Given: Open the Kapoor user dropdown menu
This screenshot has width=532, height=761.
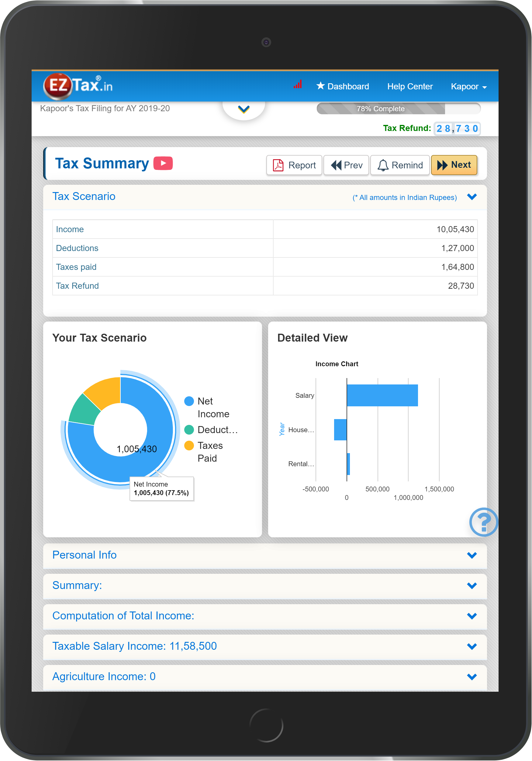Looking at the screenshot, I should 469,87.
